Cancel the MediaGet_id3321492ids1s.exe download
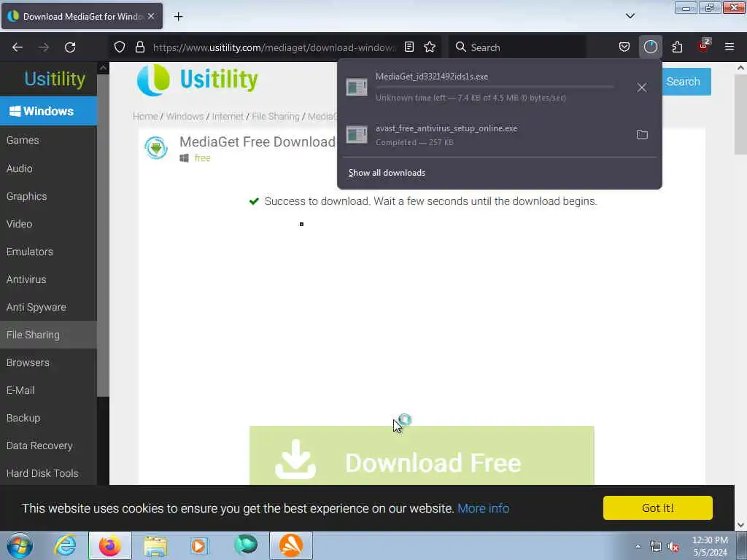 (642, 87)
